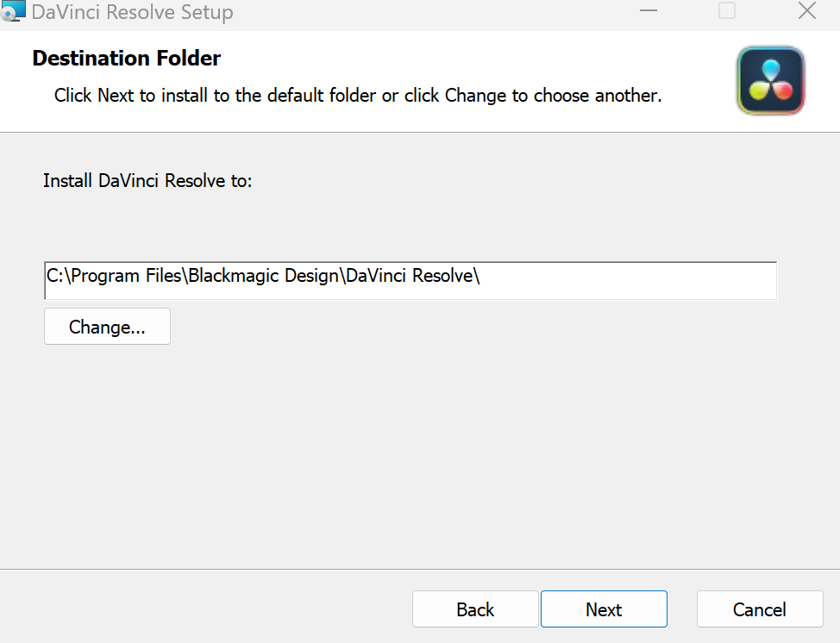Go Back to the previous setup step

(x=475, y=609)
